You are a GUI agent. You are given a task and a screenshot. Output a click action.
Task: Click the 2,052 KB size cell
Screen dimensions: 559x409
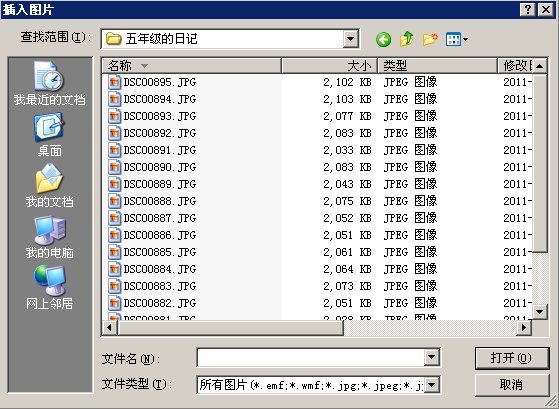click(347, 218)
